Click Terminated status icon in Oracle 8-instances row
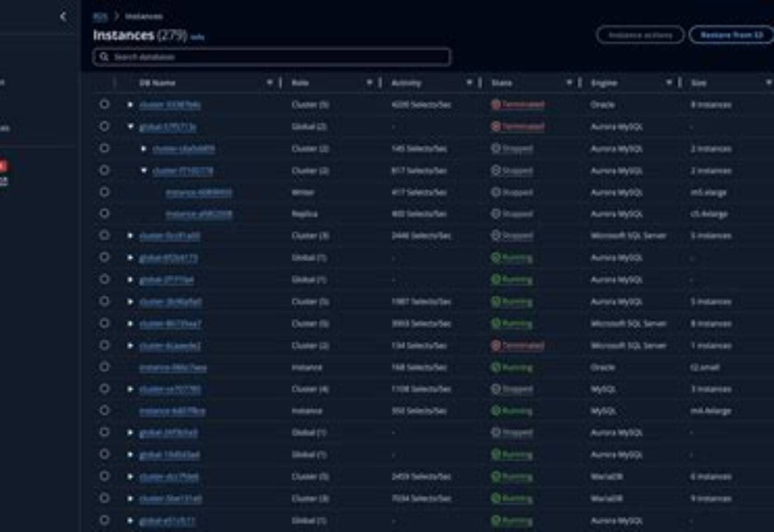This screenshot has height=532, width=774. (496, 104)
